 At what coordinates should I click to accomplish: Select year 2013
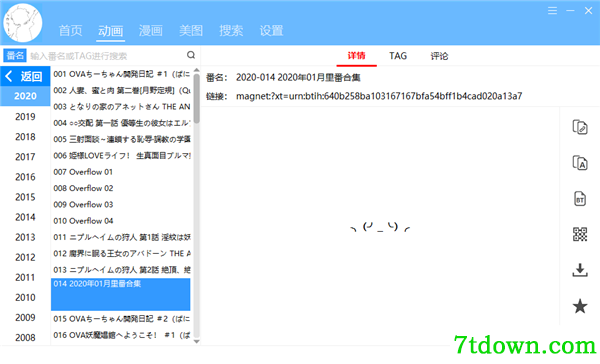[x=25, y=237]
